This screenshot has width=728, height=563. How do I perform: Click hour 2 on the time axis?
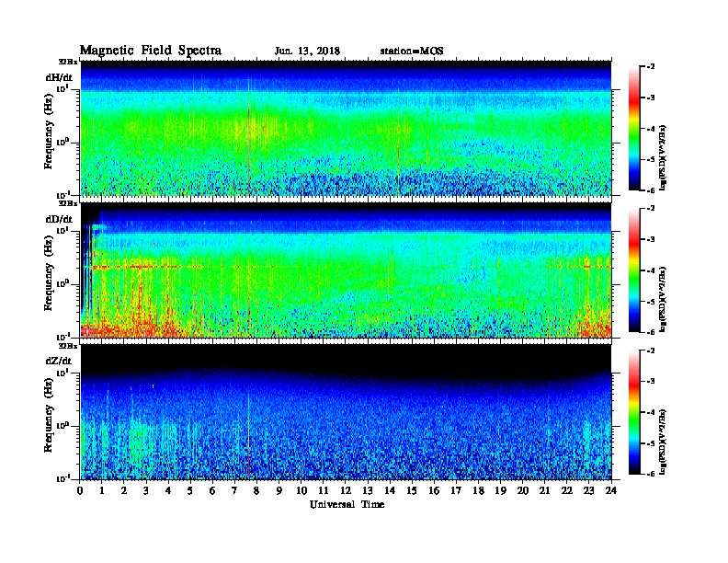[124, 490]
